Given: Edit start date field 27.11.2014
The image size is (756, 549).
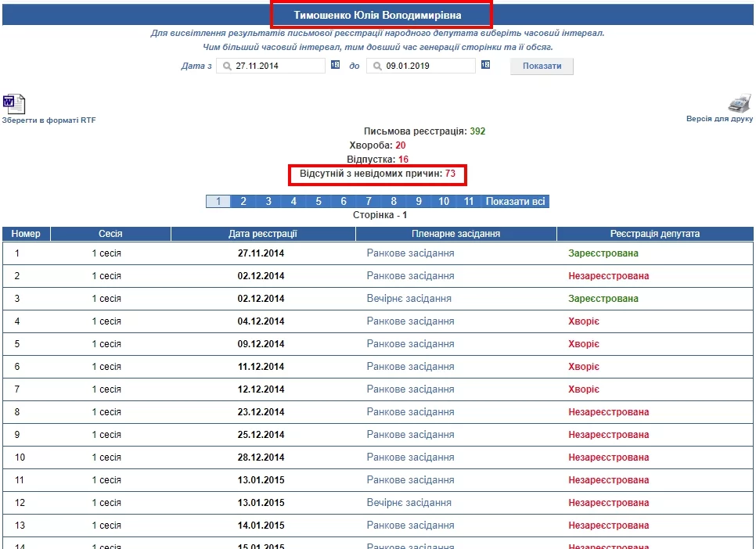Looking at the screenshot, I should [x=271, y=66].
